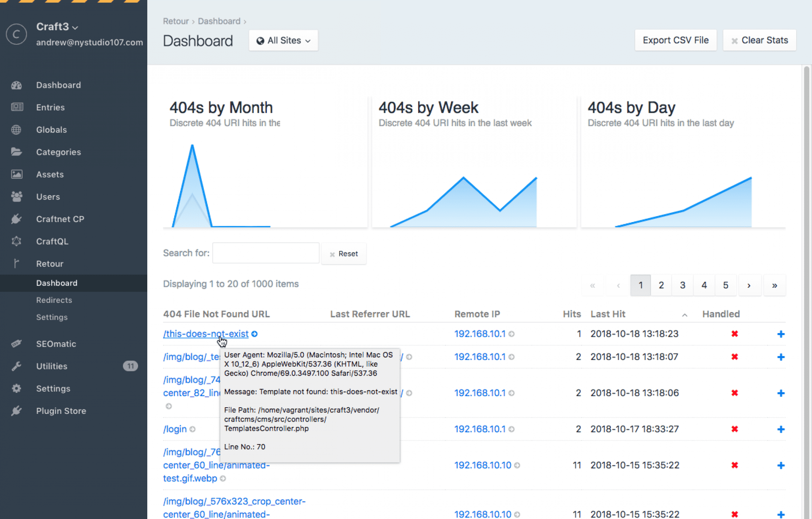The height and width of the screenshot is (519, 812).
Task: Click Retour breadcrumb link
Action: tap(176, 21)
